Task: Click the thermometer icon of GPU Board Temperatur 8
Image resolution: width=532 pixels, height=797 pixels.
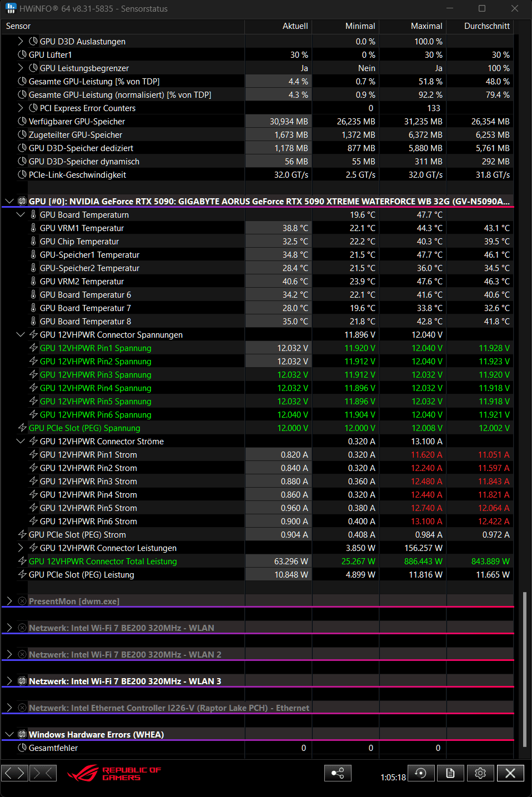Action: [x=33, y=322]
